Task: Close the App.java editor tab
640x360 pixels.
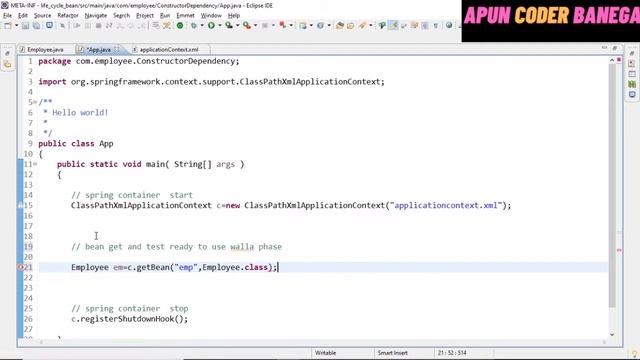Action: pos(117,49)
